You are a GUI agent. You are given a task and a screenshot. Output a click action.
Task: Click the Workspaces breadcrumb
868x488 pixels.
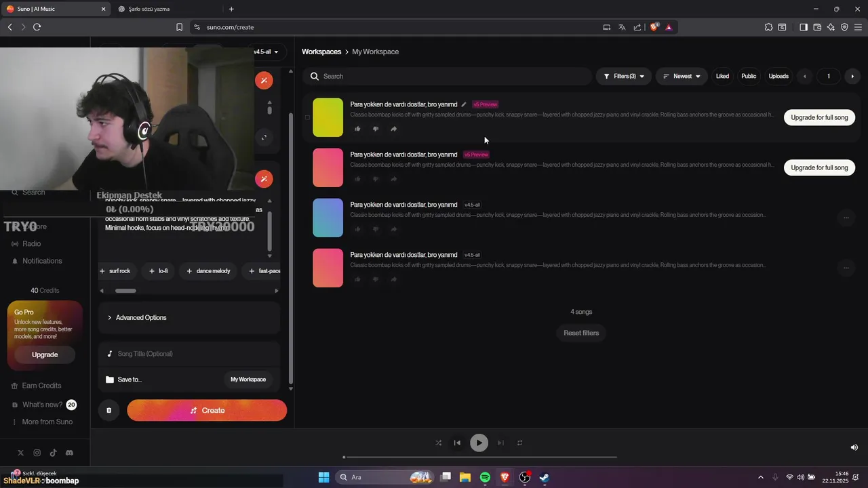[321, 52]
